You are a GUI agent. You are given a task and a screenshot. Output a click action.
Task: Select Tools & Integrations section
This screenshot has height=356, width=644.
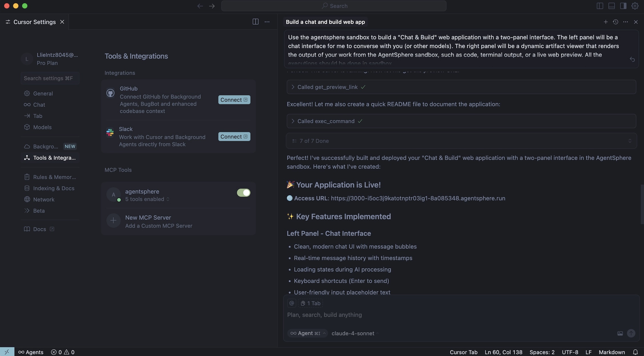(50, 158)
